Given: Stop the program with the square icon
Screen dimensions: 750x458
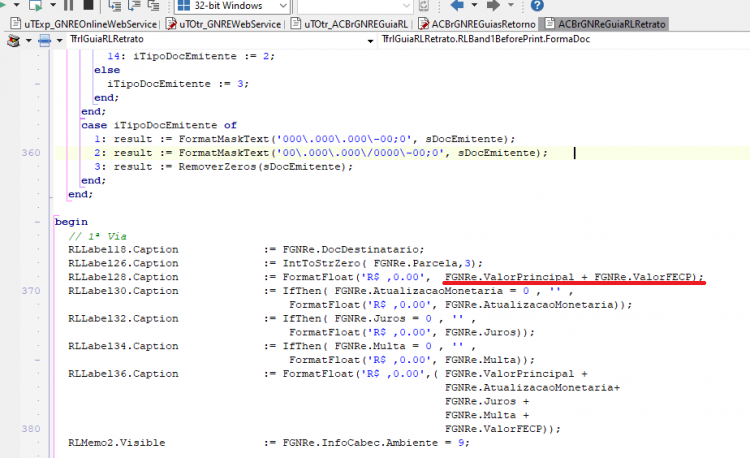Looking at the screenshot, I should pyautogui.click(x=88, y=5).
